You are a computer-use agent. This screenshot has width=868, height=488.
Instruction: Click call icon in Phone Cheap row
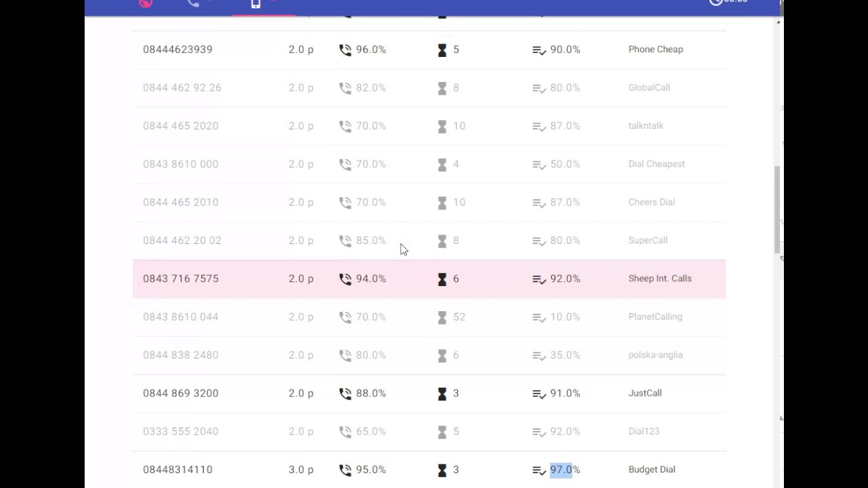tap(345, 49)
